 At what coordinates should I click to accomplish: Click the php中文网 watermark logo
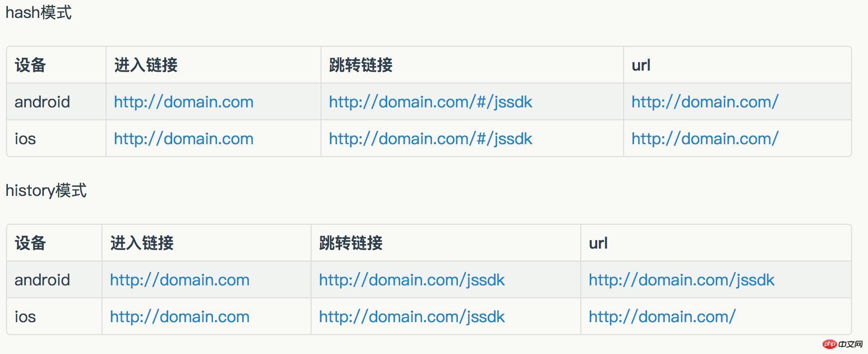[843, 344]
